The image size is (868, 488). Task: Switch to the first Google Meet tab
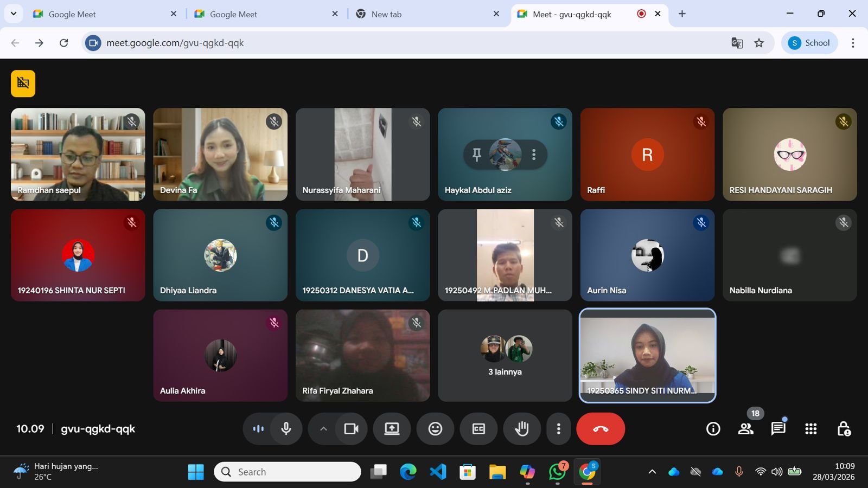[x=72, y=14]
